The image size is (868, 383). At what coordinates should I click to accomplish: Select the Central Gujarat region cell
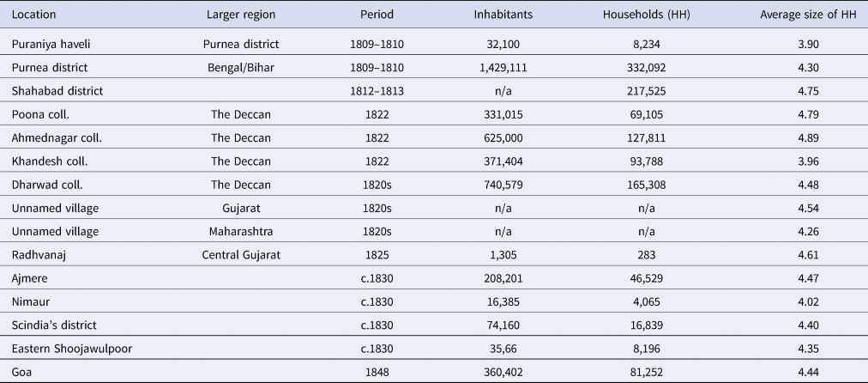[241, 255]
